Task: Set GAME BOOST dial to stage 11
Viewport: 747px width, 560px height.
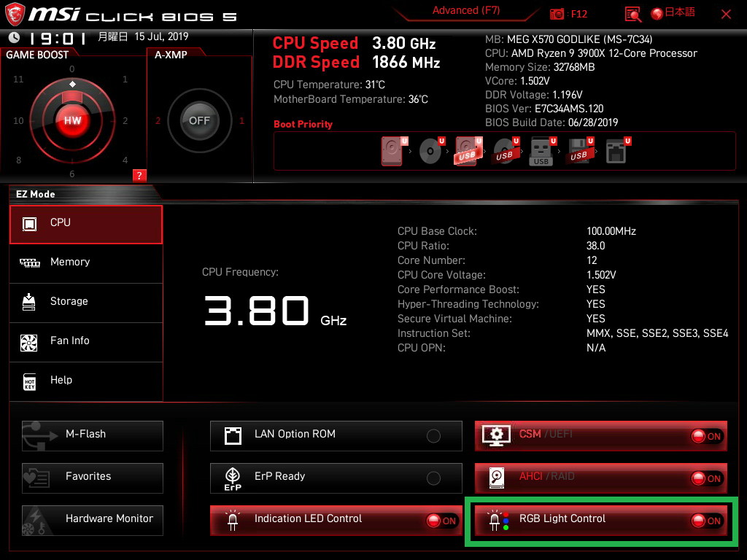Action: tap(18, 79)
